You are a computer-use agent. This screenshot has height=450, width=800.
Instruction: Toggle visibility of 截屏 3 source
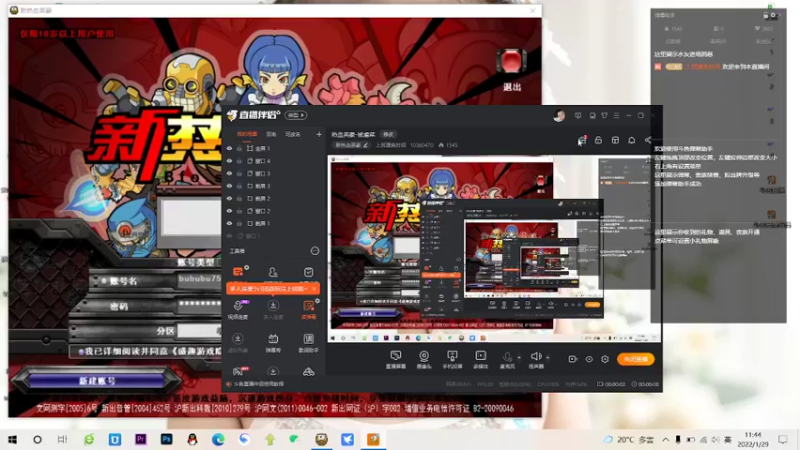(x=229, y=186)
